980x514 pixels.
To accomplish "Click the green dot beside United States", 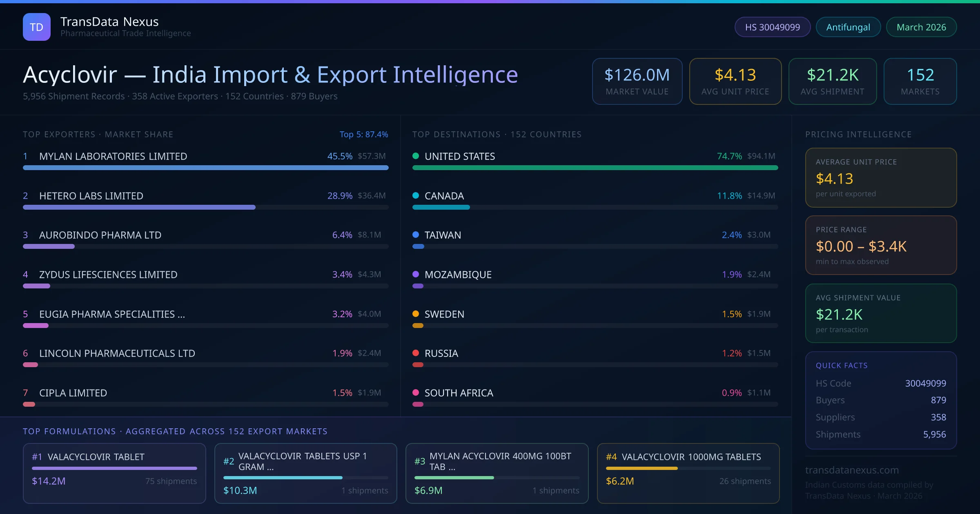I will click(x=416, y=156).
